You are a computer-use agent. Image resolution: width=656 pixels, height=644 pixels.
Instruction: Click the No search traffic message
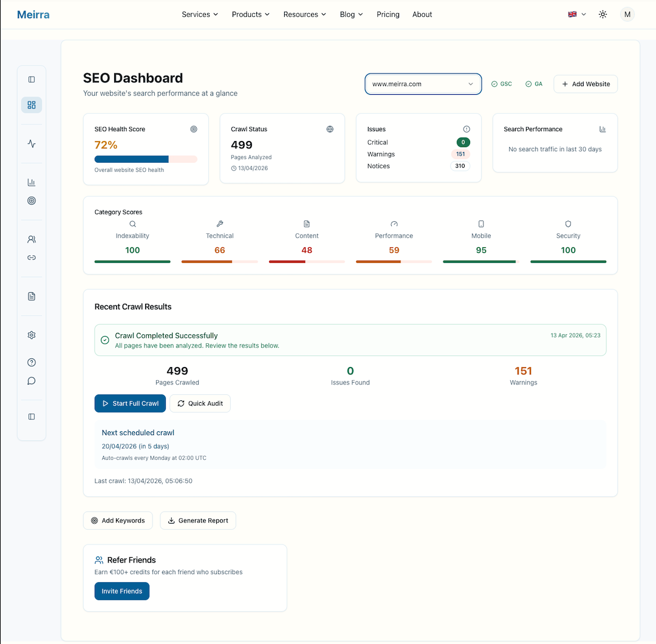click(555, 149)
